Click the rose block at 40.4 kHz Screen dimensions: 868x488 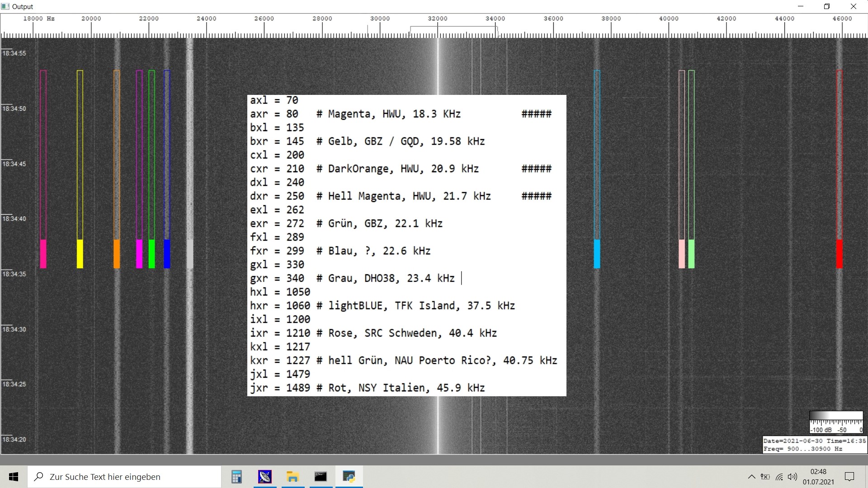682,254
